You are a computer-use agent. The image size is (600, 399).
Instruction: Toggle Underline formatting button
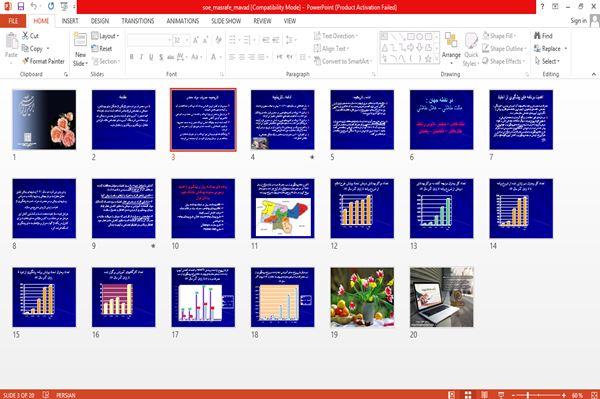pyautogui.click(x=151, y=57)
